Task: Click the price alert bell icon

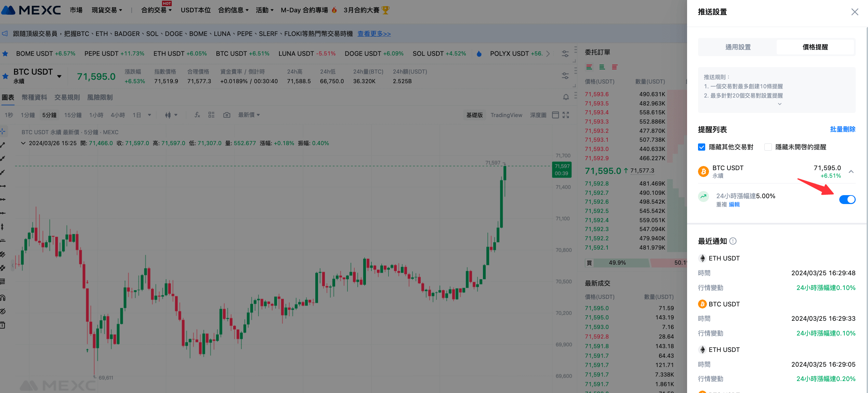Action: (x=566, y=97)
